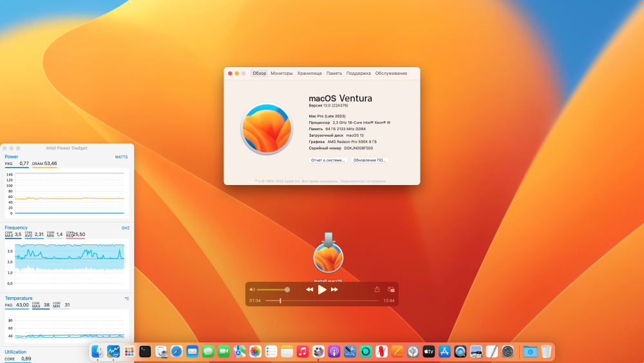Launch Terminal from the Dock

[145, 351]
